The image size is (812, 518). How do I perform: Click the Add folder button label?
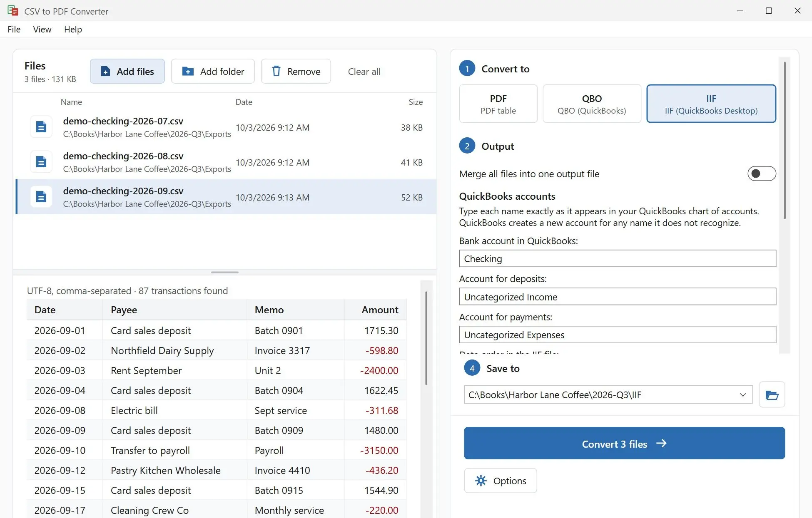222,72
